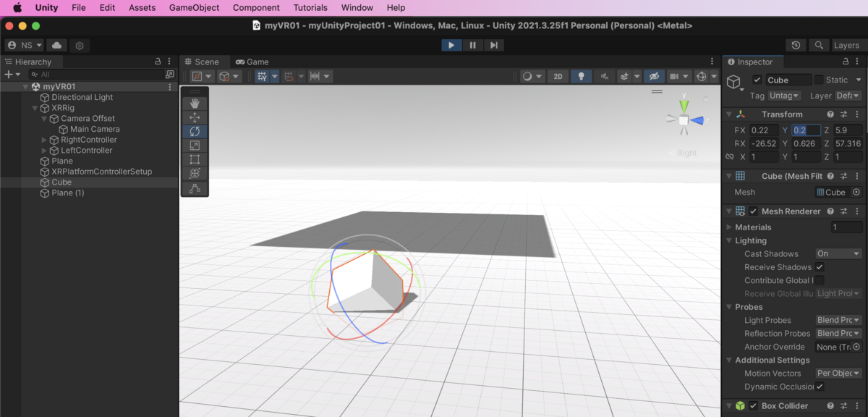Toggle grid snapping icon in Scene toolbar
The height and width of the screenshot is (417, 868).
pyautogui.click(x=289, y=76)
